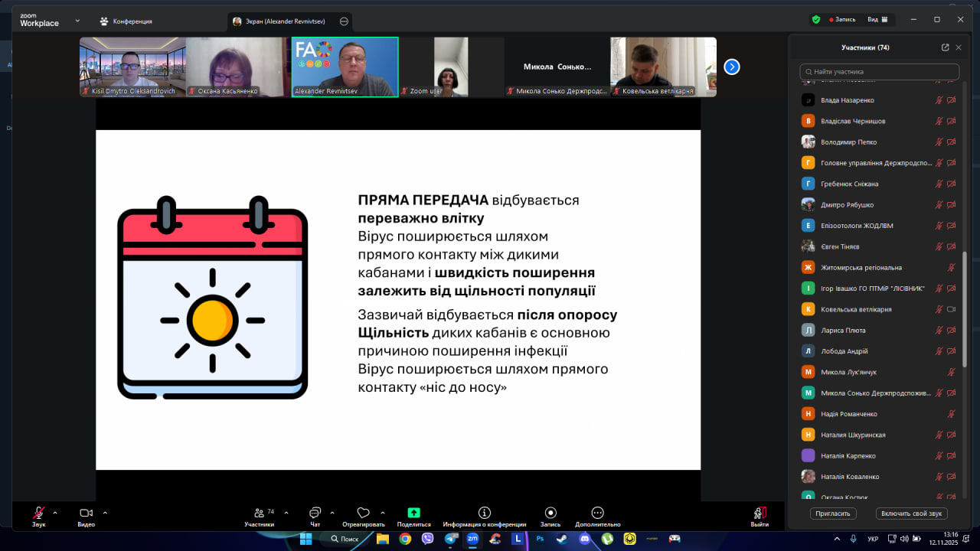Click the Пригласить invite button

833,514
